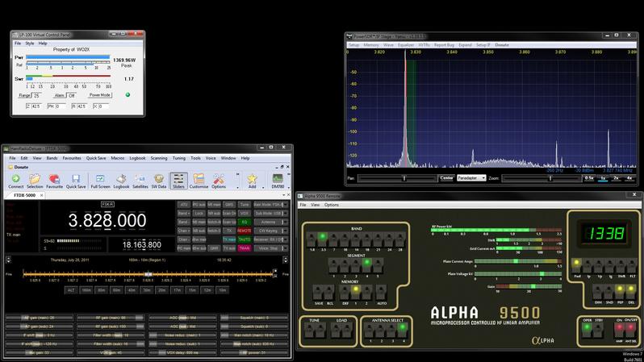Open the CW Keying dropdown
644x362 pixels.
coord(270,231)
